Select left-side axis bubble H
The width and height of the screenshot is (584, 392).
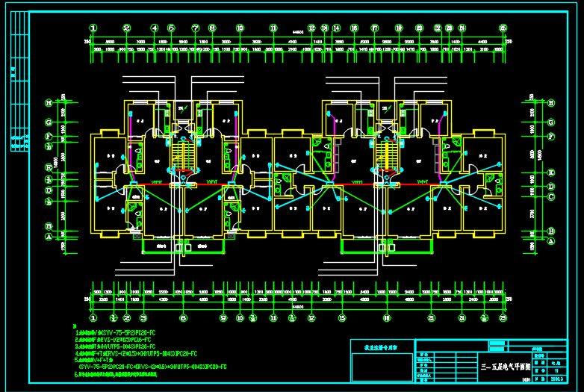[x=49, y=103]
